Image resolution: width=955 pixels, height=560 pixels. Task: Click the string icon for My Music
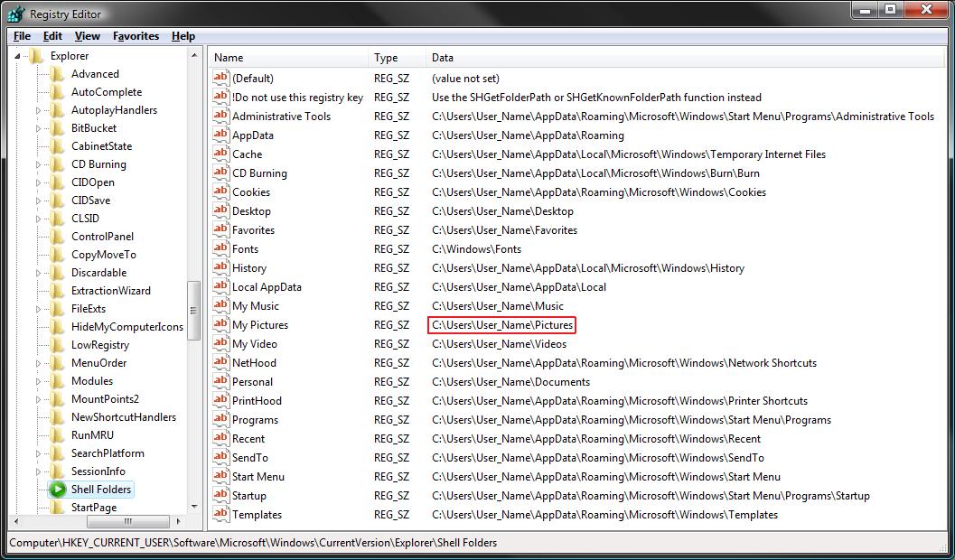220,305
